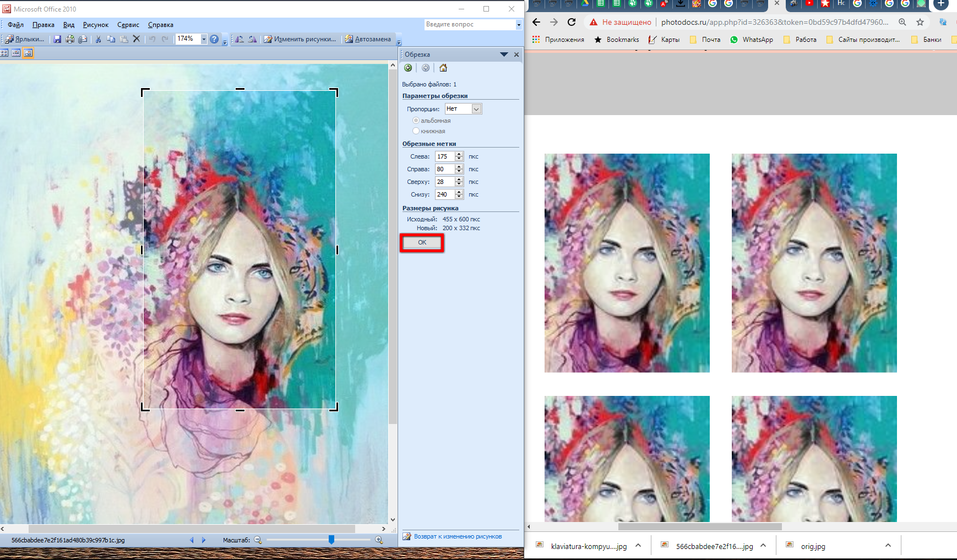Click the Delete (X) icon in the toolbar
This screenshot has width=957, height=560.
pyautogui.click(x=137, y=39)
